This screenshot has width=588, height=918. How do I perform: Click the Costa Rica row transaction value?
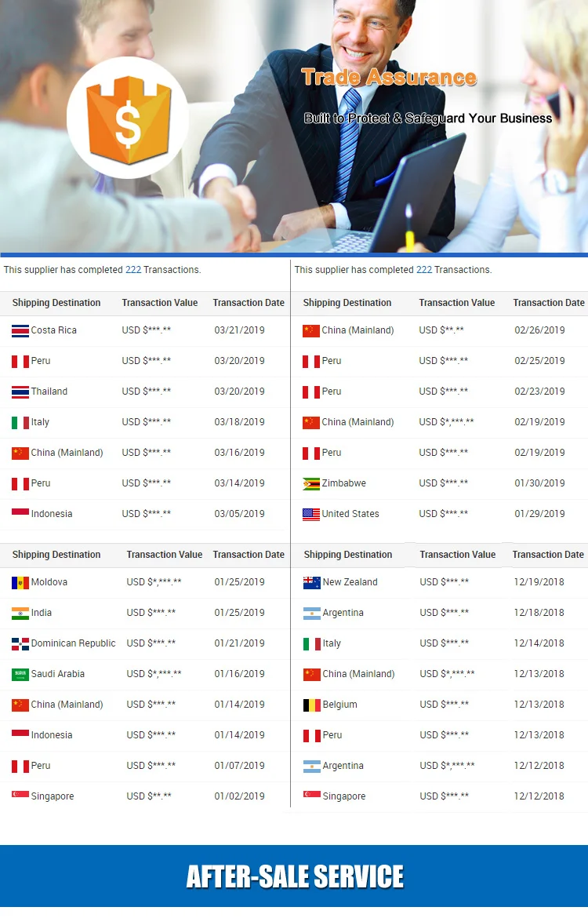point(147,330)
